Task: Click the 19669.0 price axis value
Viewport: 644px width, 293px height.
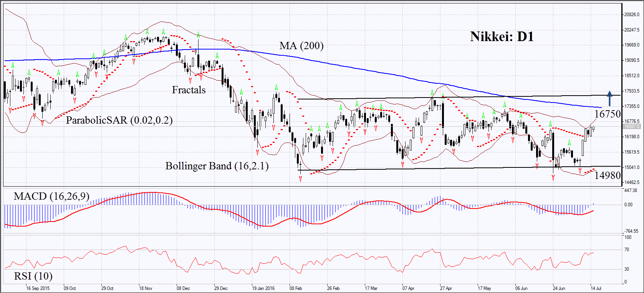Action: point(632,45)
